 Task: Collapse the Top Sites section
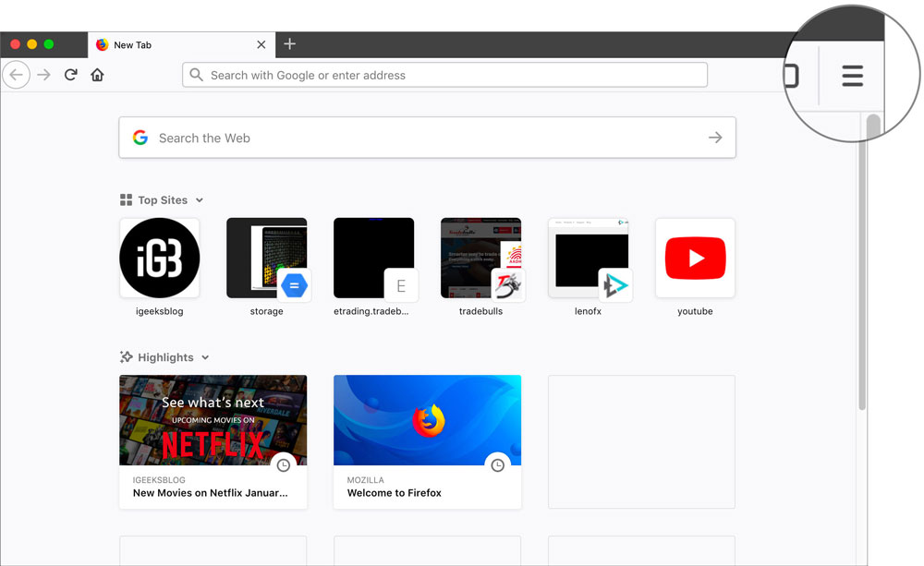click(x=201, y=200)
